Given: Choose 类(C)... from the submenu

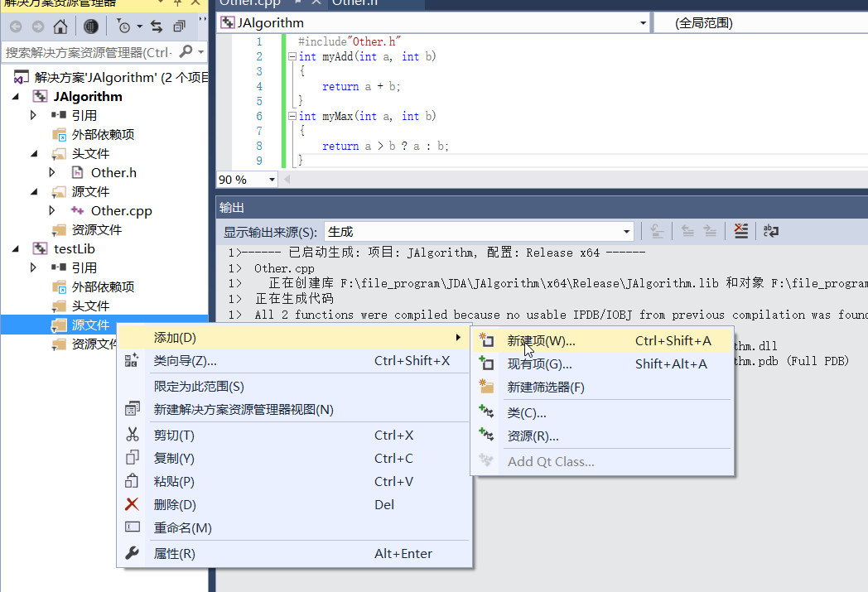Looking at the screenshot, I should [602, 412].
